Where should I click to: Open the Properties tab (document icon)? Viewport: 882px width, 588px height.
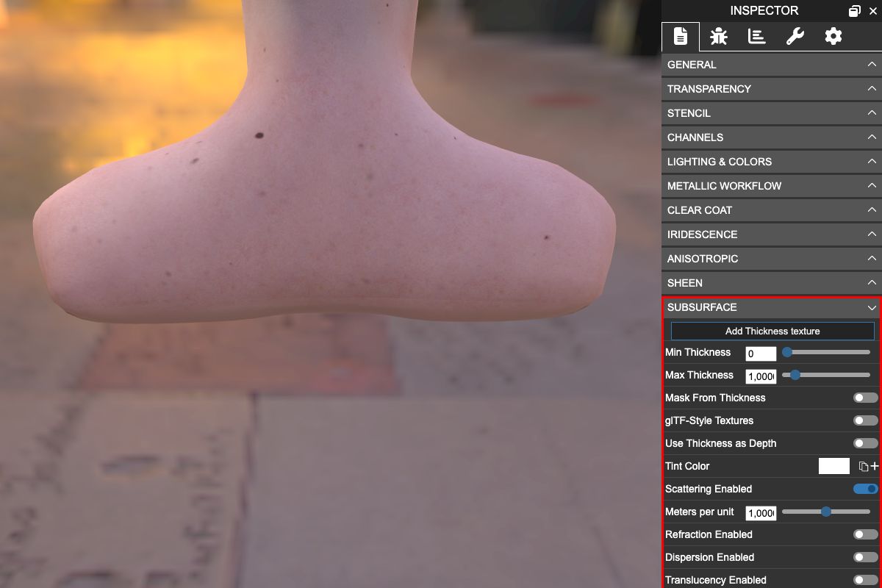(680, 36)
